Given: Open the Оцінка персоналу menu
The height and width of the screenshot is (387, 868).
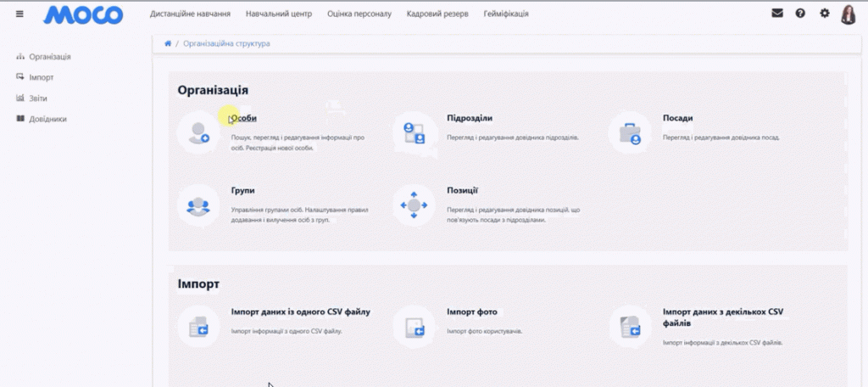Looking at the screenshot, I should click(359, 14).
